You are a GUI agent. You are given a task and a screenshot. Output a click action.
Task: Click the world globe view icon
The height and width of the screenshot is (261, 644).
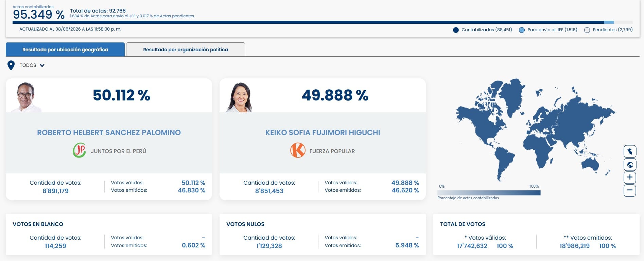630,165
